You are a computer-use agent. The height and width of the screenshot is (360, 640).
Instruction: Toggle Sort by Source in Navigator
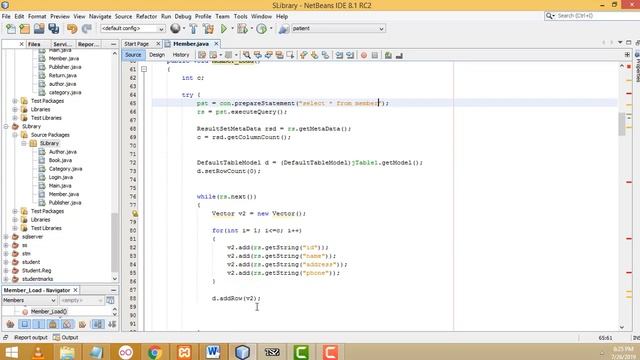[112, 324]
